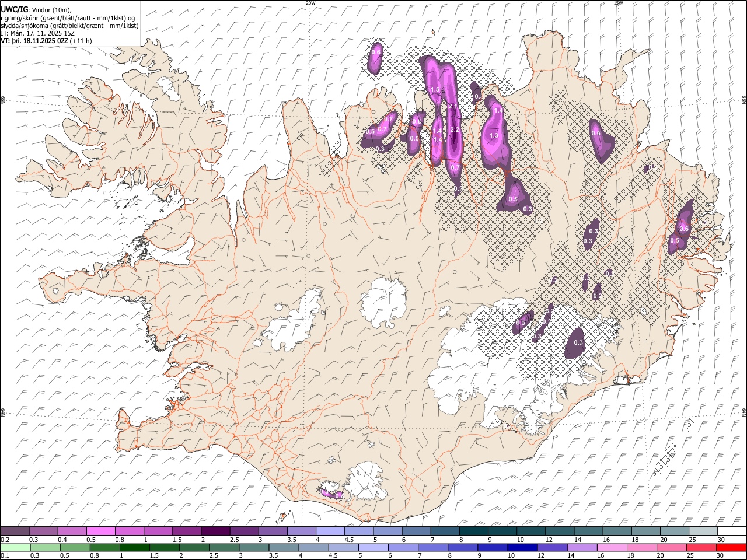Viewport: 747px width, 560px height.
Task: Select the pale green 0.1 rain legend swatch
Action: (x=15, y=547)
